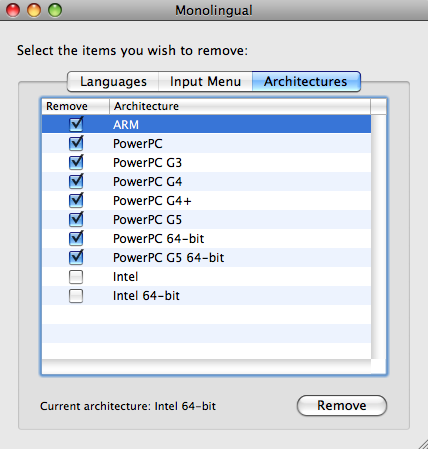Sort by the Architecture column header
The image size is (428, 449).
(x=240, y=106)
